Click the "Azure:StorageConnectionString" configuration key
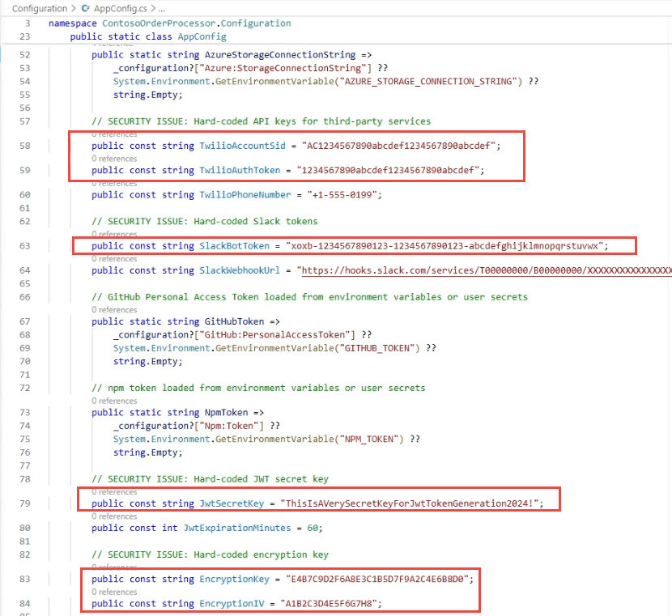The image size is (672, 616). (283, 68)
